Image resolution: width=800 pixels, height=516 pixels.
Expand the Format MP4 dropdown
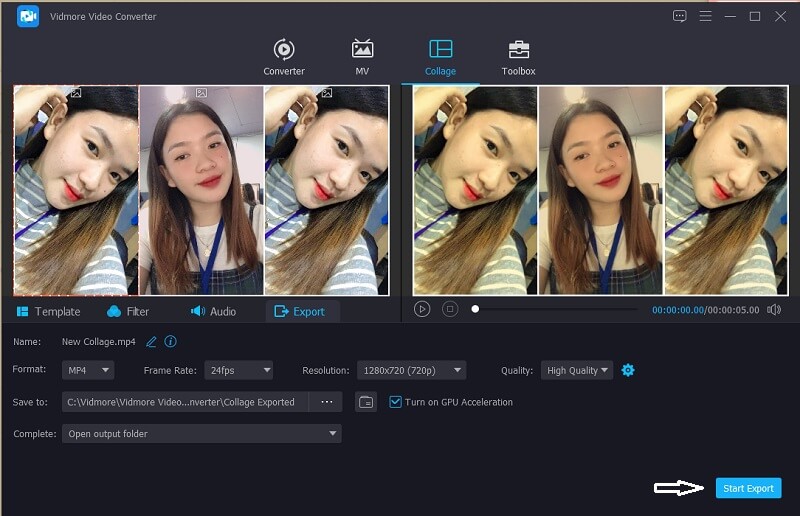pyautogui.click(x=88, y=370)
